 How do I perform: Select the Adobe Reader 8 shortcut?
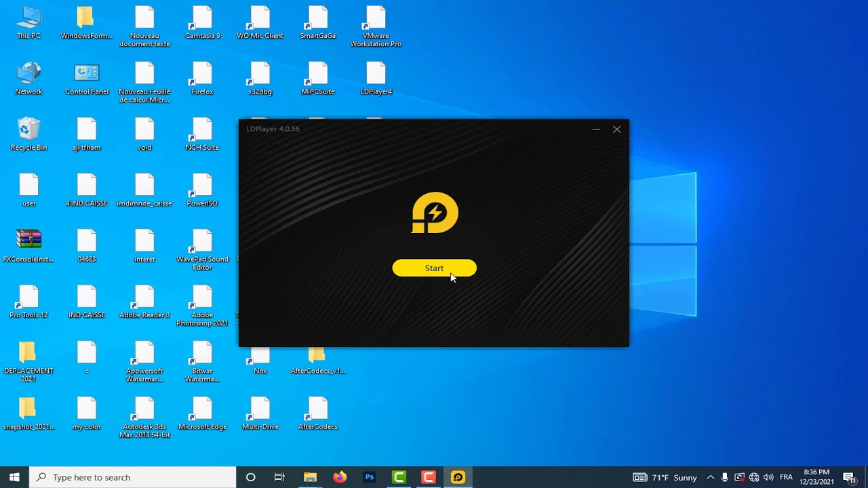pos(144,302)
